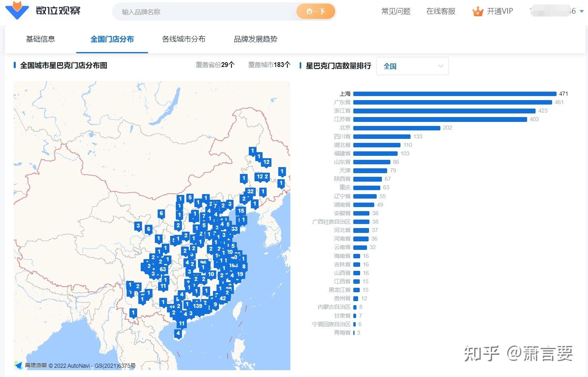Open the 全国 region dropdown
The width and height of the screenshot is (588, 377).
click(412, 66)
